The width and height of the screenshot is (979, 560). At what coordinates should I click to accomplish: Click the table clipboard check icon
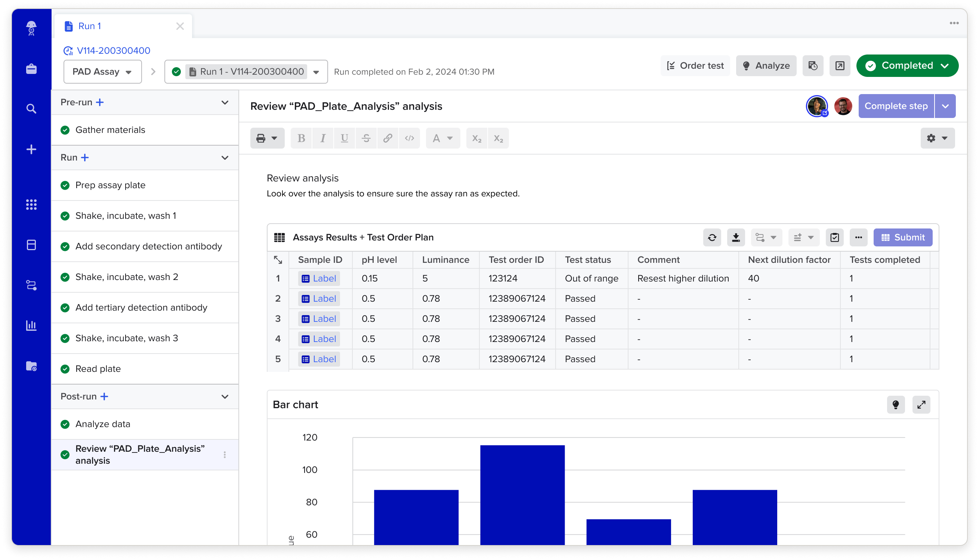[x=834, y=237]
